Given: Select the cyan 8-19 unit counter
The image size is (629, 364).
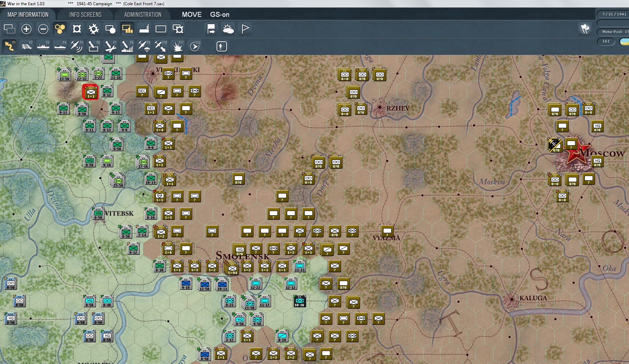Looking at the screenshot, I should [x=282, y=336].
